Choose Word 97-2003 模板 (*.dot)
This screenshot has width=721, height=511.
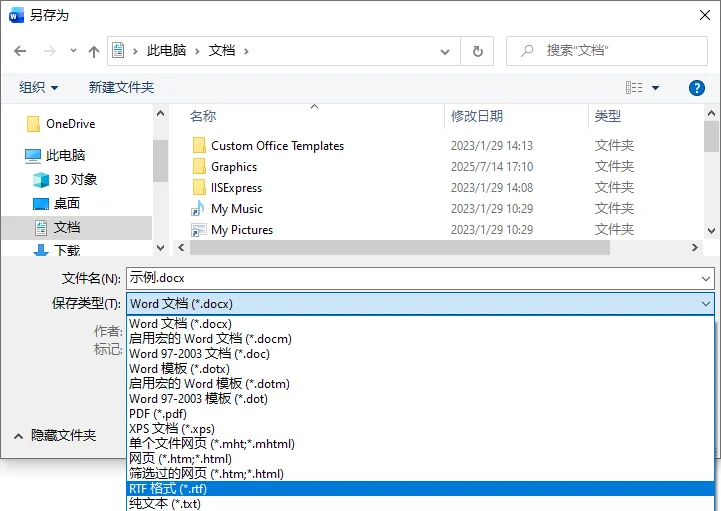420,399
